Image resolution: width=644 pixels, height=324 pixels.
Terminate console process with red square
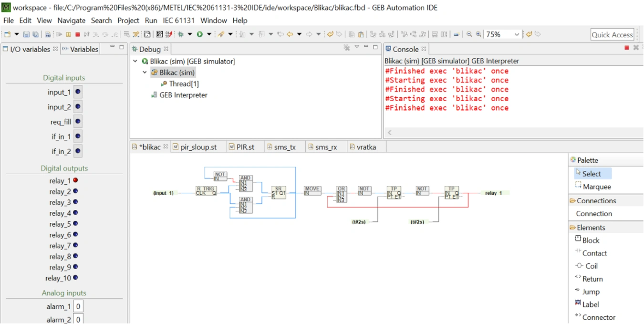click(627, 48)
